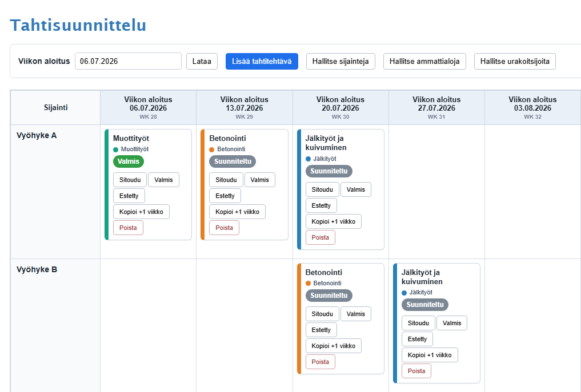Click Sitoudu on Vyöhyke A Muottityöt card
The image size is (581, 392).
(x=130, y=180)
